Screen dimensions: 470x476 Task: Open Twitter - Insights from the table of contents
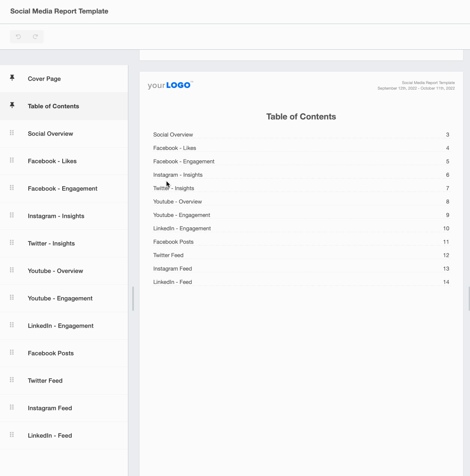point(173,188)
